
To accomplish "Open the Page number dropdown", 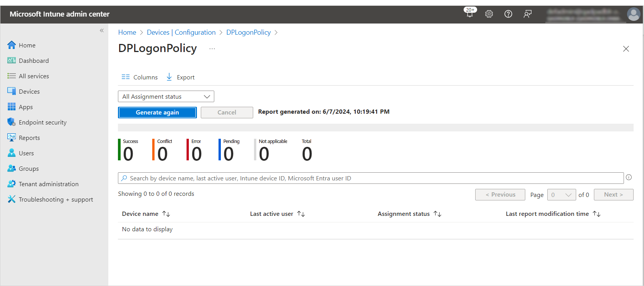I will point(561,195).
